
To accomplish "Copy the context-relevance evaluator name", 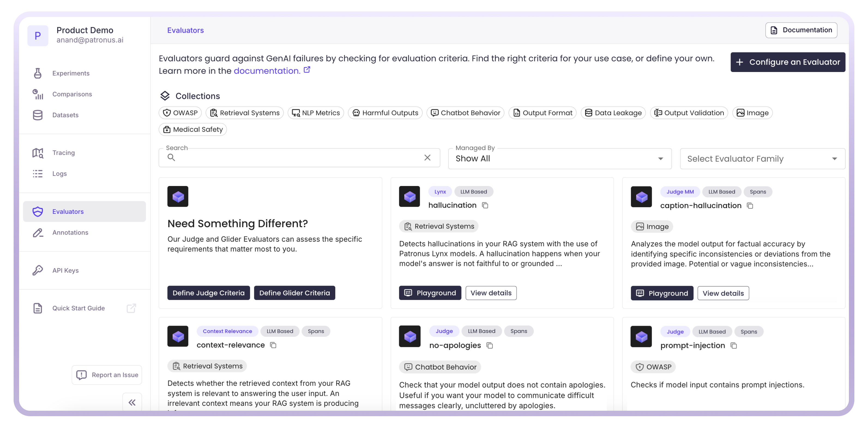I will [x=273, y=345].
